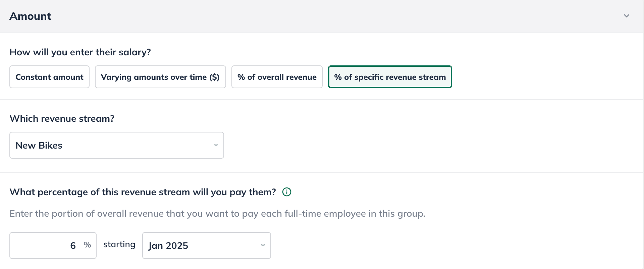
Task: Click the 'Jan 2025' selected value text
Action: click(168, 246)
